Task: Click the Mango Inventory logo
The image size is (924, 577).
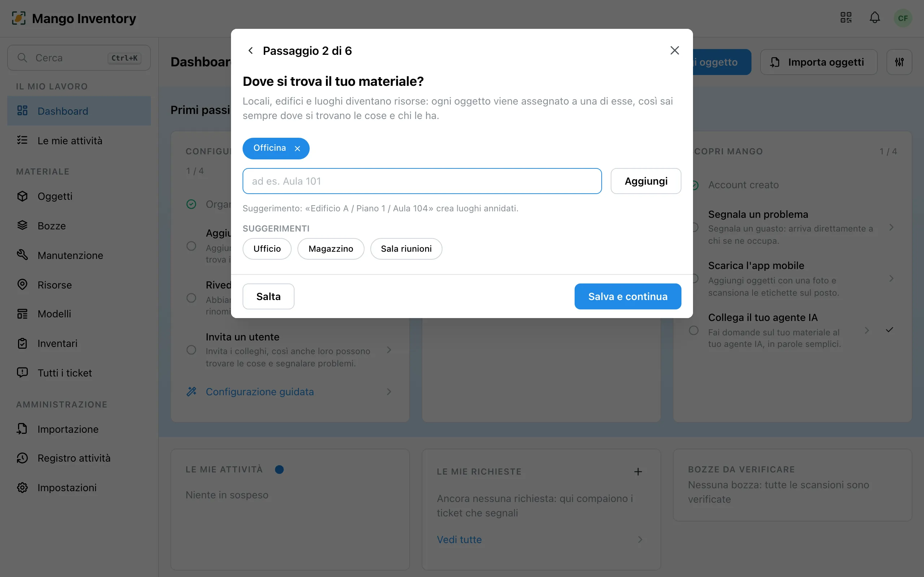Action: pyautogui.click(x=19, y=18)
